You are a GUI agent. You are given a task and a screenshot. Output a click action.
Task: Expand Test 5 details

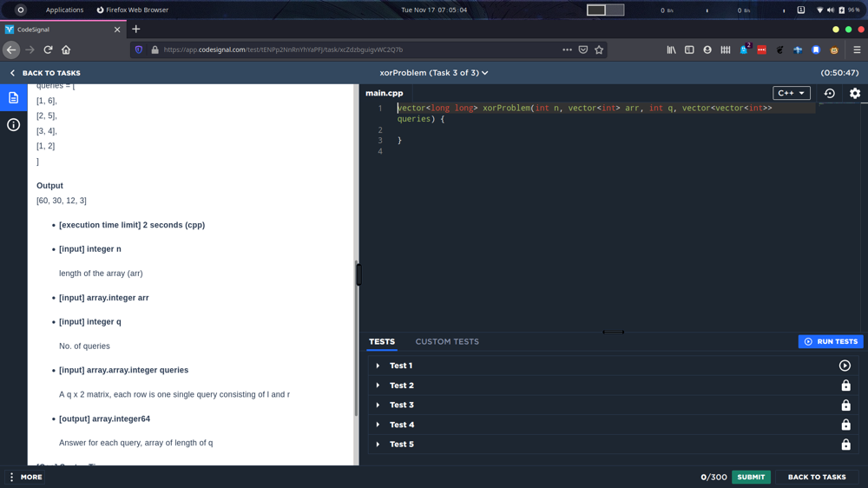pos(378,445)
